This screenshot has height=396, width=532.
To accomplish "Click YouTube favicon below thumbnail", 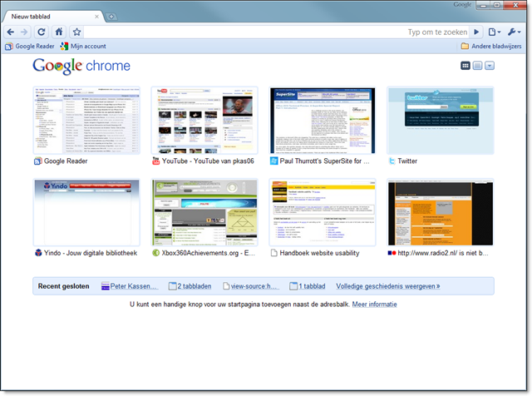I will click(156, 161).
